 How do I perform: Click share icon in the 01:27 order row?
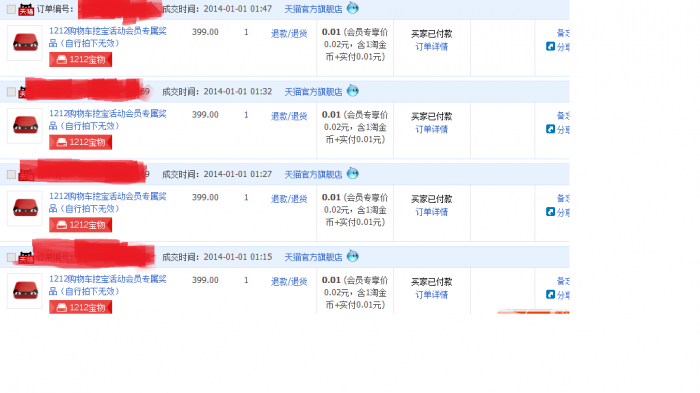tap(550, 212)
